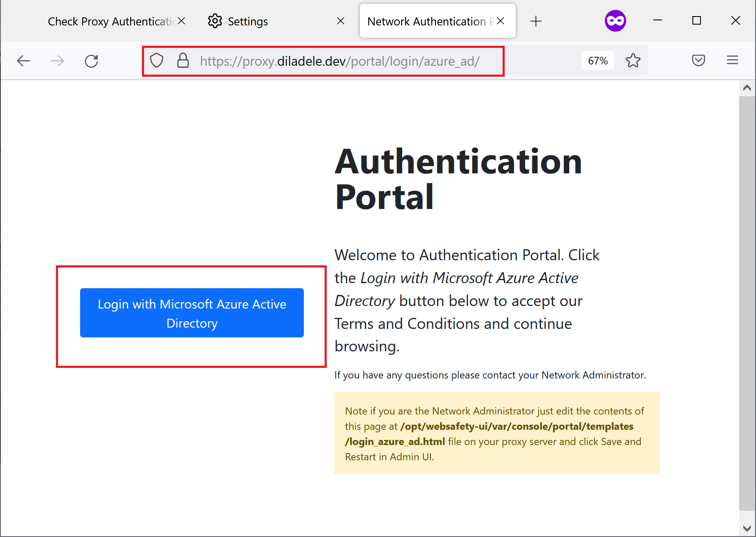756x537 pixels.
Task: View site security via padlock icon
Action: pos(183,61)
